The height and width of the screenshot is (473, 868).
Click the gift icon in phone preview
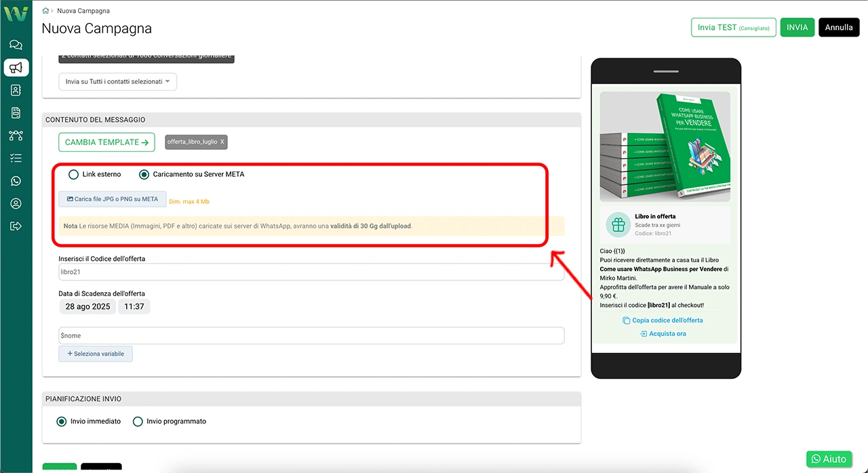click(x=618, y=225)
